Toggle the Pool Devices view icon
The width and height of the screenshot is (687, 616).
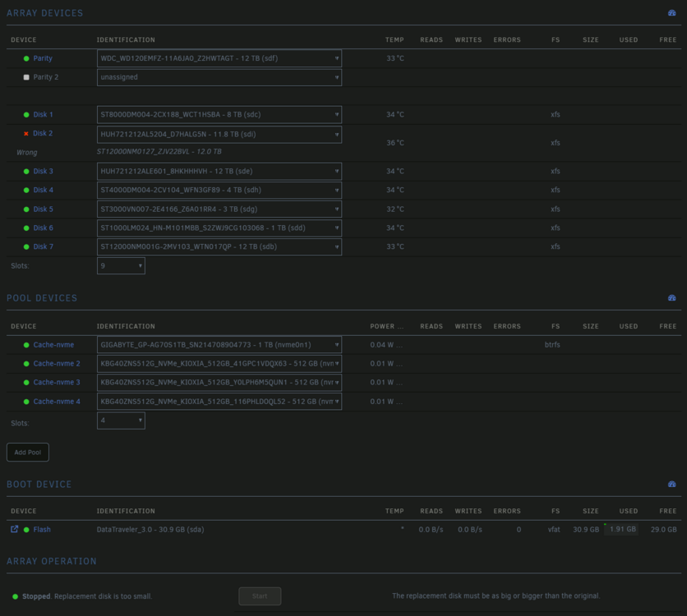671,298
